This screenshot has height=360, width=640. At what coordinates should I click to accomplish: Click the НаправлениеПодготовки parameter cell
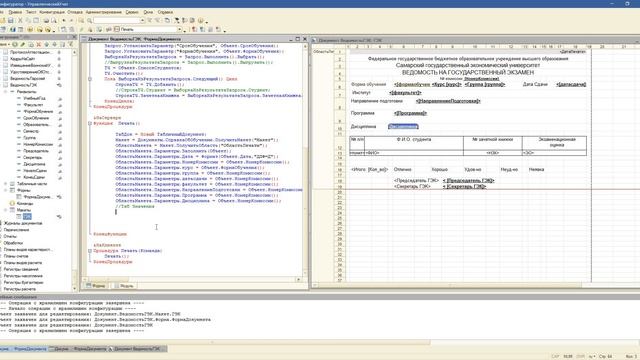click(448, 101)
